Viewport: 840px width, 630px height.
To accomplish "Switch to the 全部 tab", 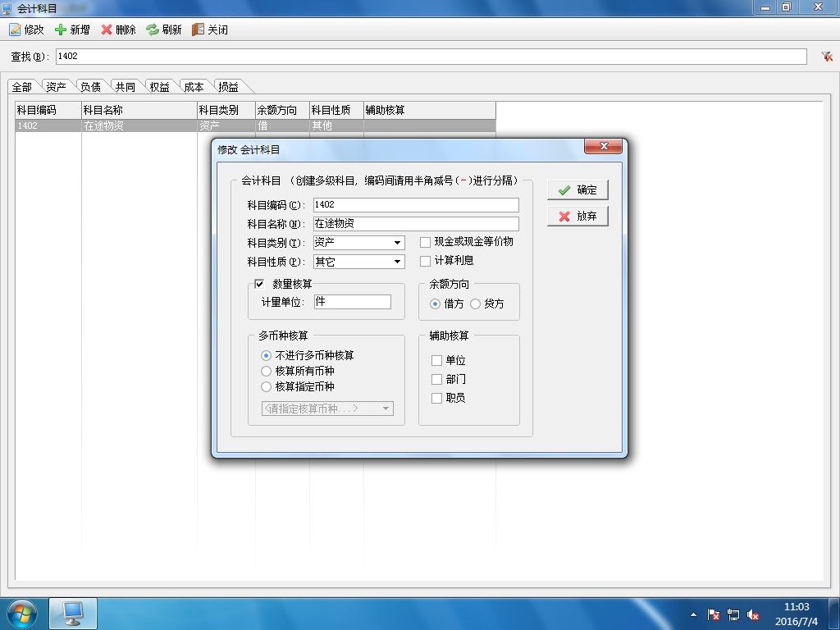I will tap(22, 87).
